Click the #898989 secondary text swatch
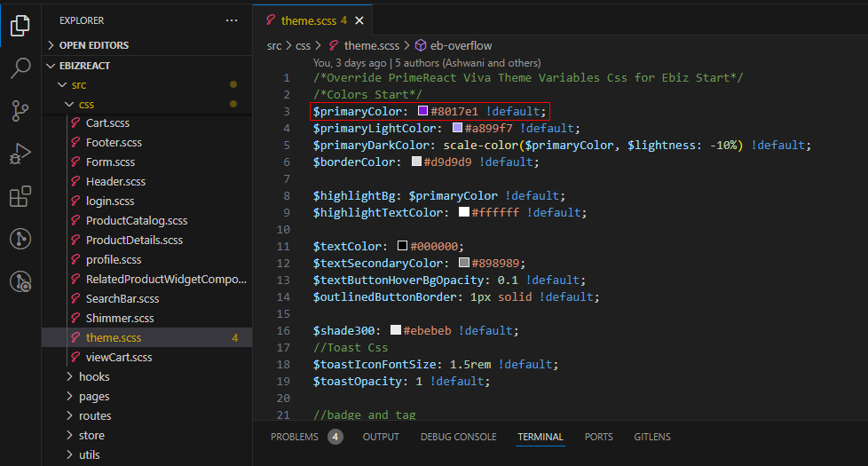 464,263
